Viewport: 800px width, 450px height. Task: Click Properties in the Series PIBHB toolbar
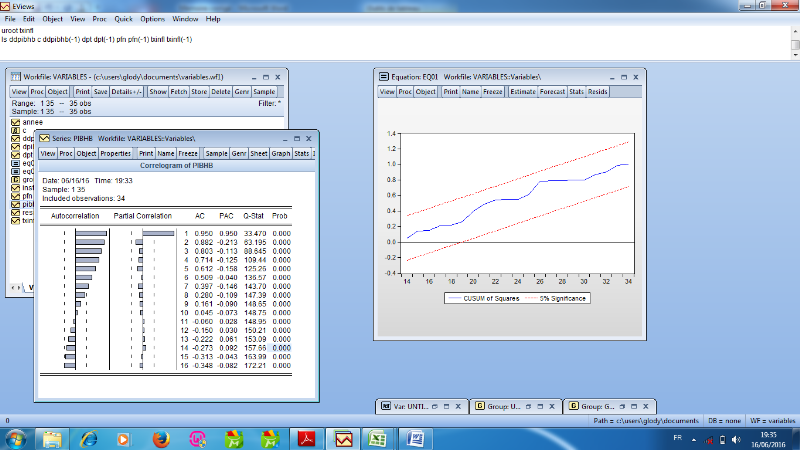tap(116, 153)
